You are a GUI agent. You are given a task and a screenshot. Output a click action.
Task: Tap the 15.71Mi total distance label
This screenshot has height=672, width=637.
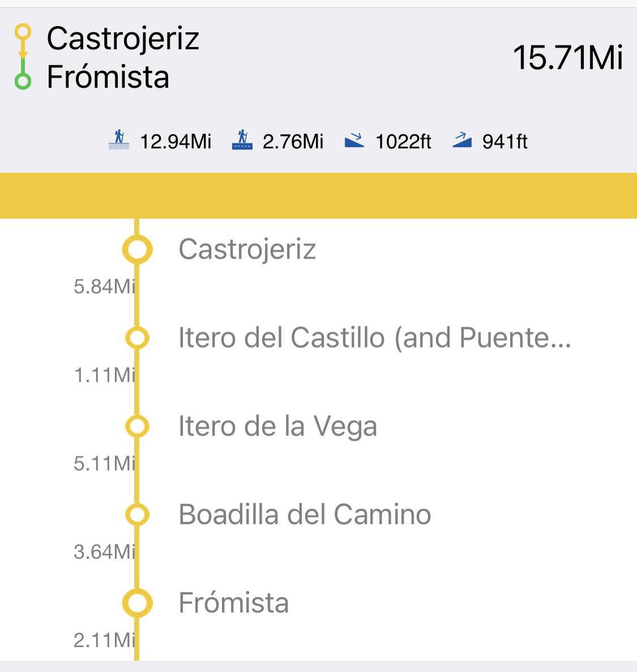click(567, 58)
